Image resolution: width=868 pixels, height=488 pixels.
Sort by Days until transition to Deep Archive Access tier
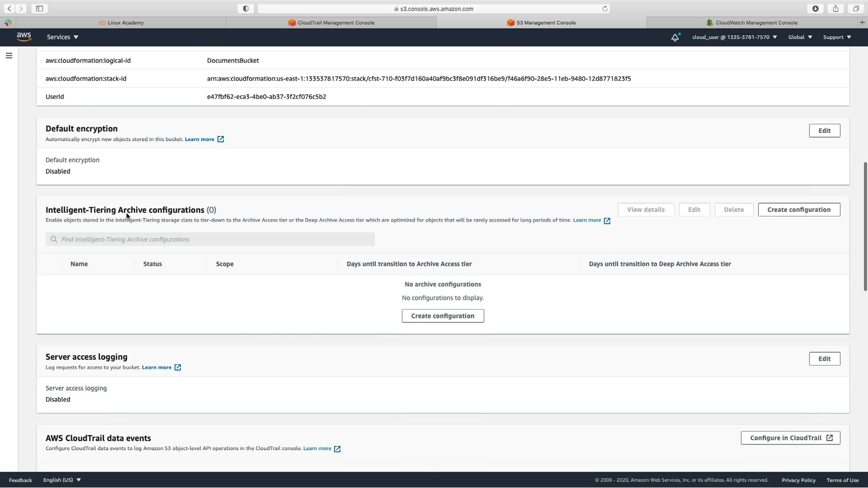(x=660, y=264)
